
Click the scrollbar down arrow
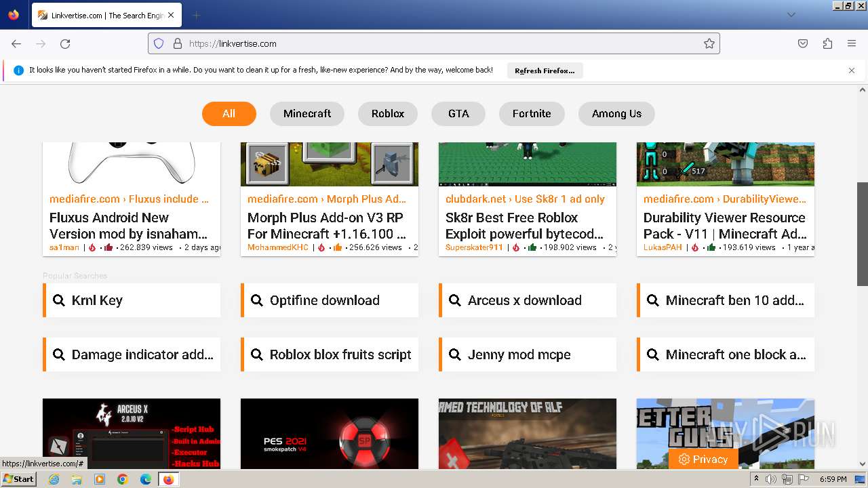pyautogui.click(x=863, y=464)
